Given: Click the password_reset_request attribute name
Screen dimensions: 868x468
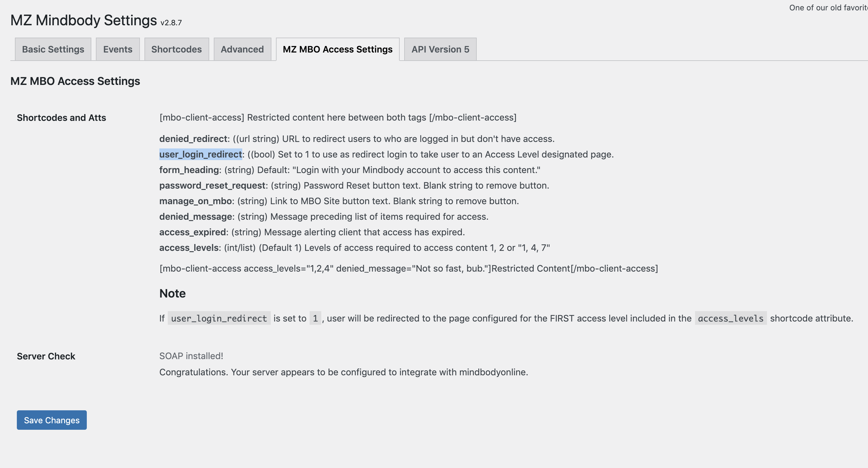Looking at the screenshot, I should point(212,185).
